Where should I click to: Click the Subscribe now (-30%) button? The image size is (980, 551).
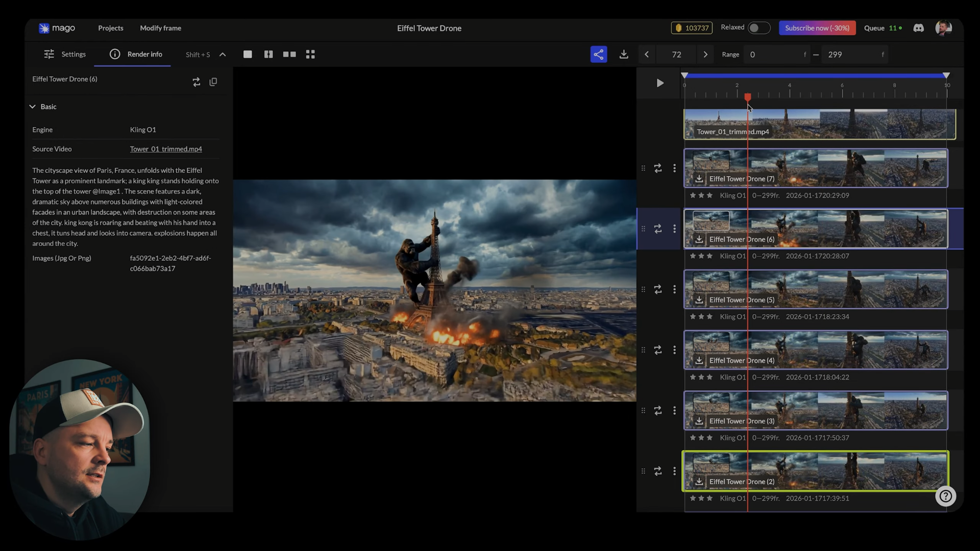[817, 28]
